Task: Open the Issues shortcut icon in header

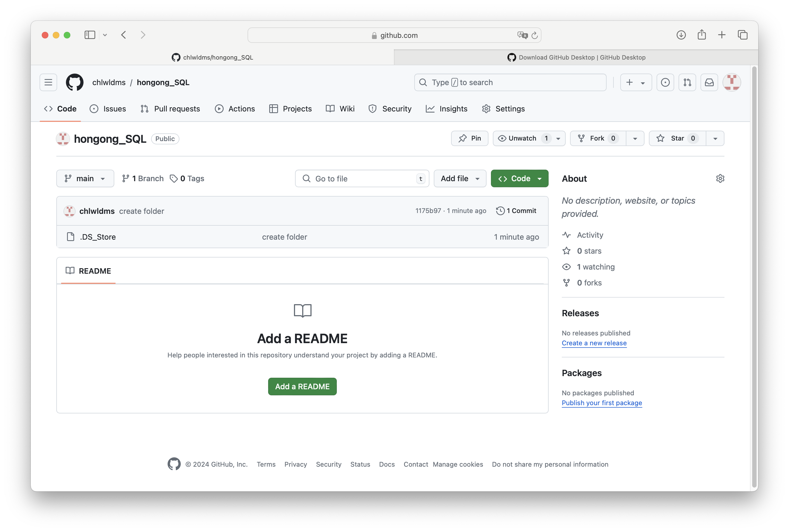Action: click(x=665, y=82)
